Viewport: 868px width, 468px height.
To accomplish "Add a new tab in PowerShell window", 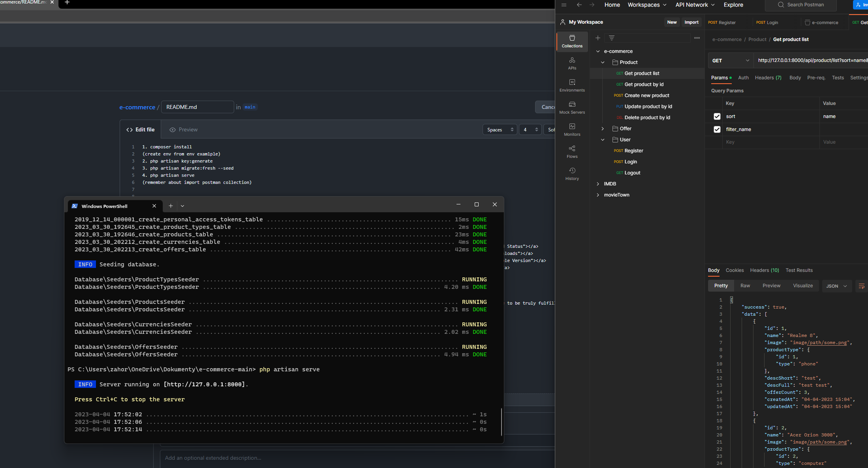I will 171,206.
